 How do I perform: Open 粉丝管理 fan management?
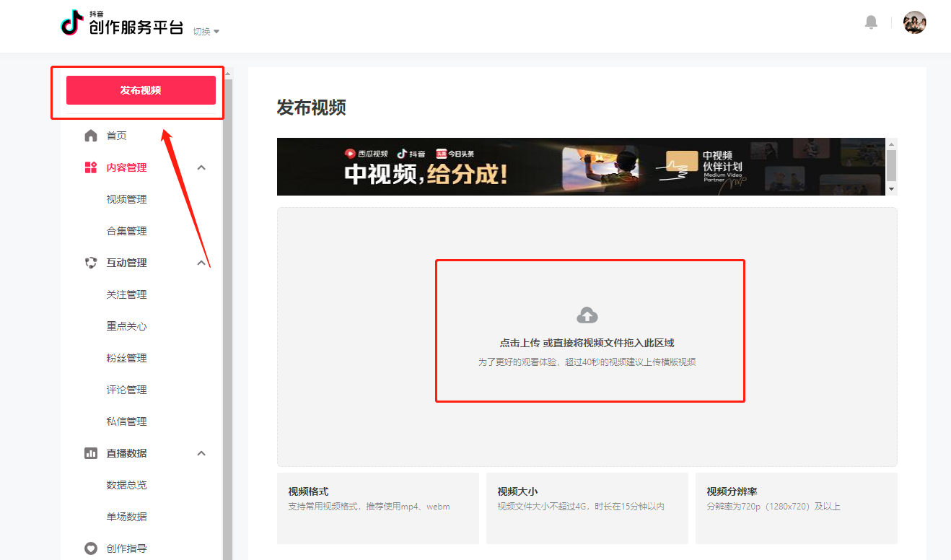pyautogui.click(x=126, y=357)
